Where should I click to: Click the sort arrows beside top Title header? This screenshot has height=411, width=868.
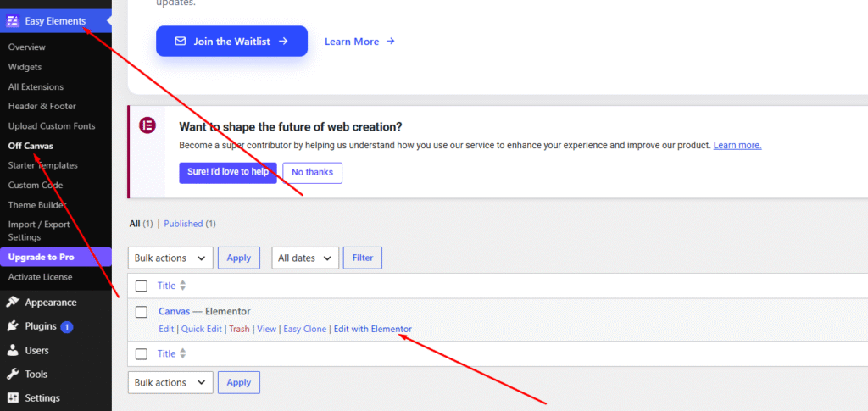(183, 286)
